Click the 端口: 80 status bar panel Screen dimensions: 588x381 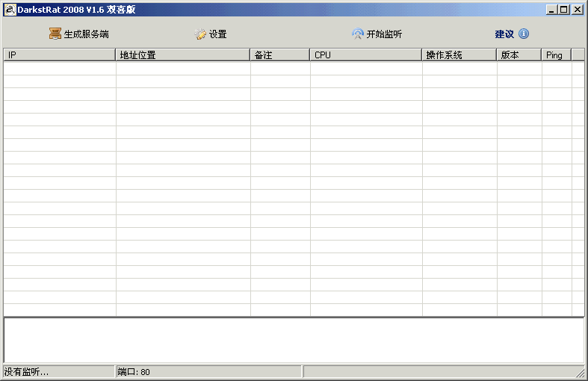[208, 372]
